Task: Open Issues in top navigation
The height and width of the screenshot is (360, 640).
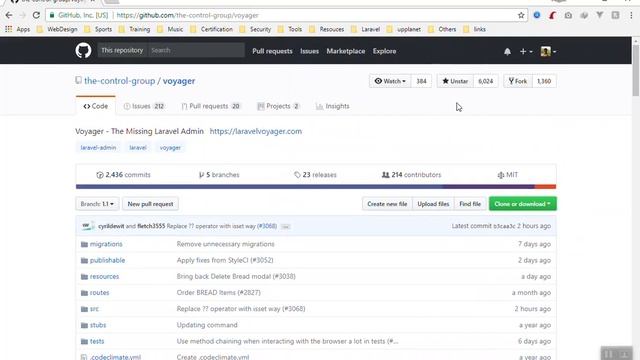Action: pyautogui.click(x=309, y=51)
